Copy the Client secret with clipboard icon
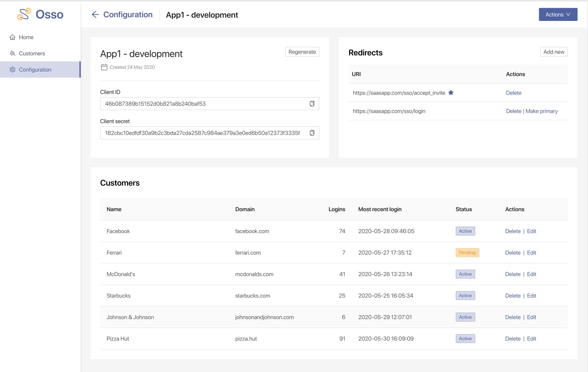The image size is (588, 372). 312,133
